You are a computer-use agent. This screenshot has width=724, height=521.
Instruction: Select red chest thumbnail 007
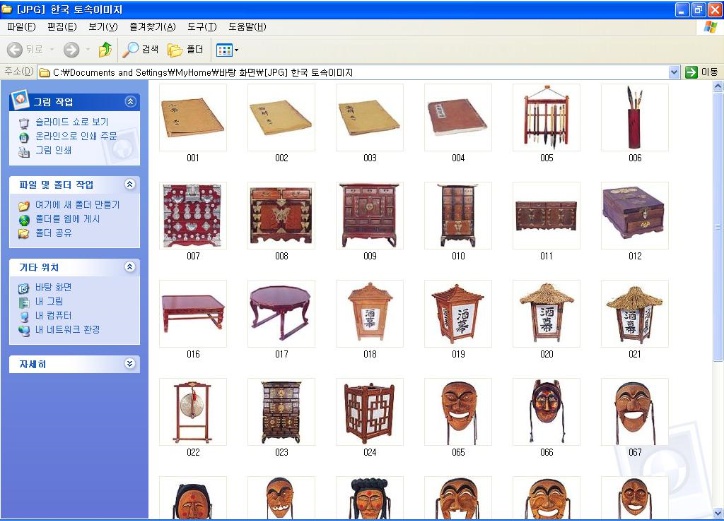[193, 216]
